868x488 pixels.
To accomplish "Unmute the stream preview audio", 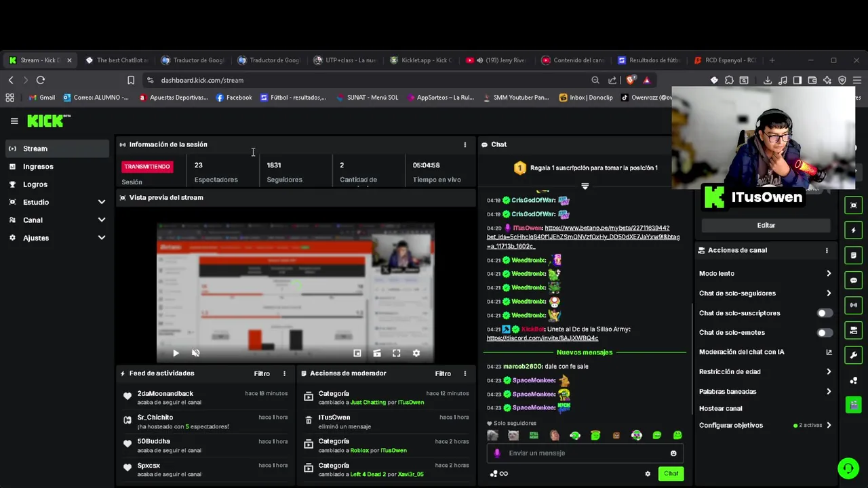I will click(196, 353).
